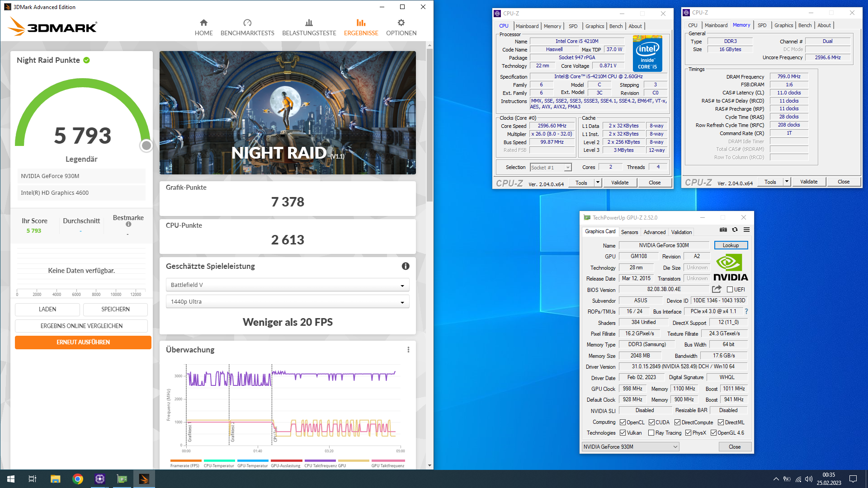This screenshot has width=868, height=488.
Task: Open the Battlefield V game dropdown
Action: point(288,285)
